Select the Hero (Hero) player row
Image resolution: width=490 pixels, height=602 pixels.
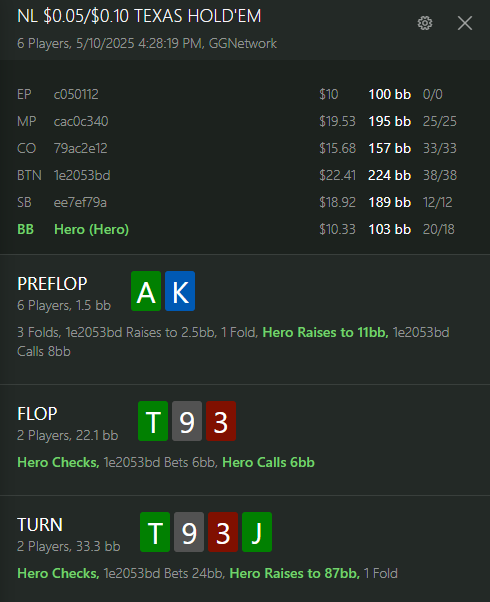tap(245, 229)
